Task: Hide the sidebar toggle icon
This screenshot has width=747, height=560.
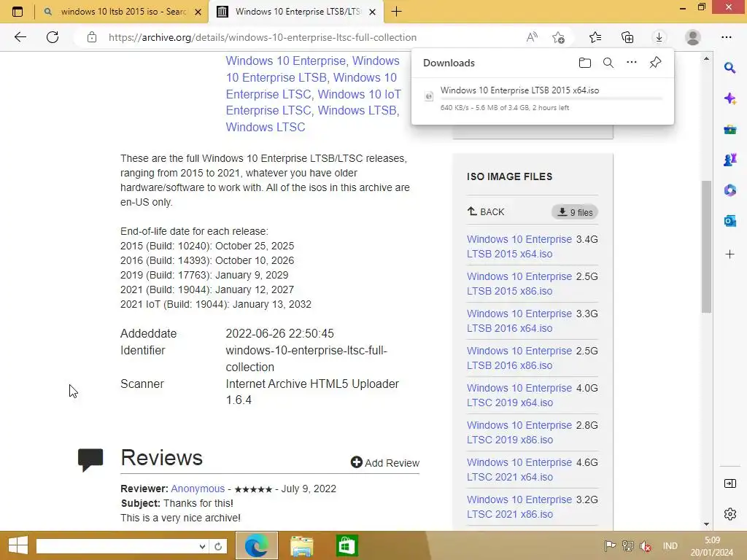Action: 729,484
